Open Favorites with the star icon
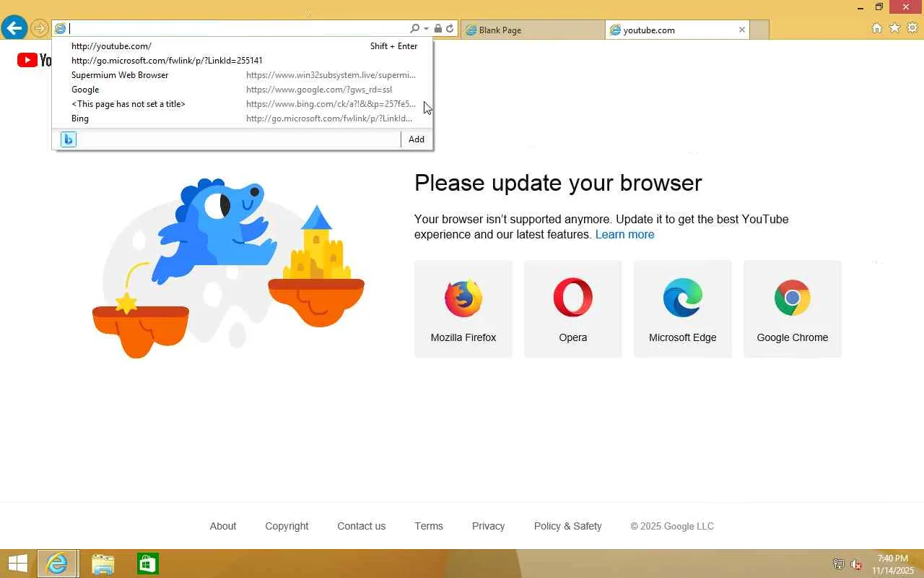This screenshot has height=578, width=924. (x=894, y=28)
